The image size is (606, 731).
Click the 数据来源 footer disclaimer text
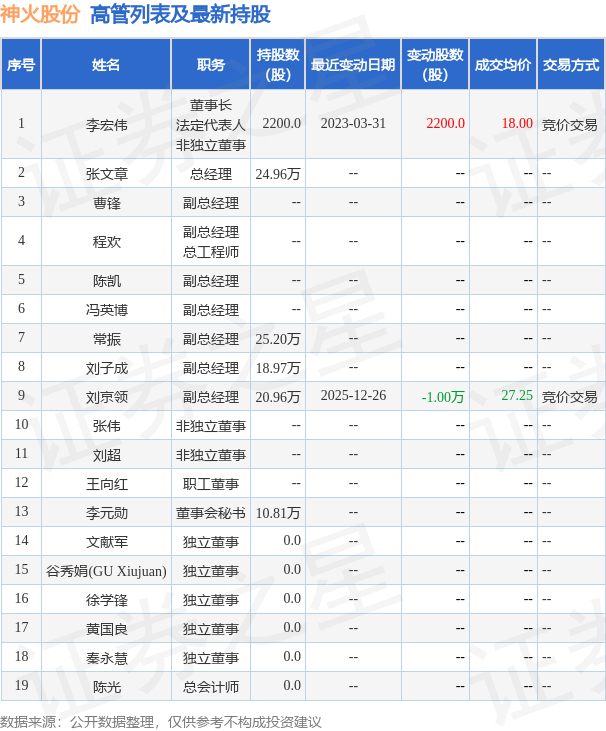[x=161, y=722]
